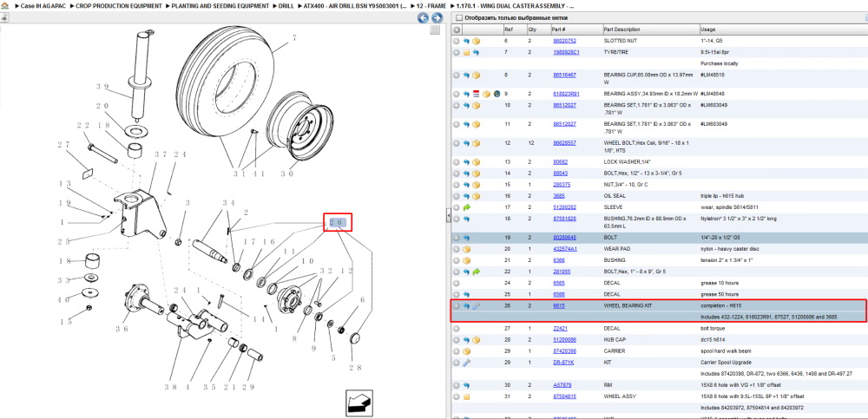Open part number link 22421

click(560, 328)
